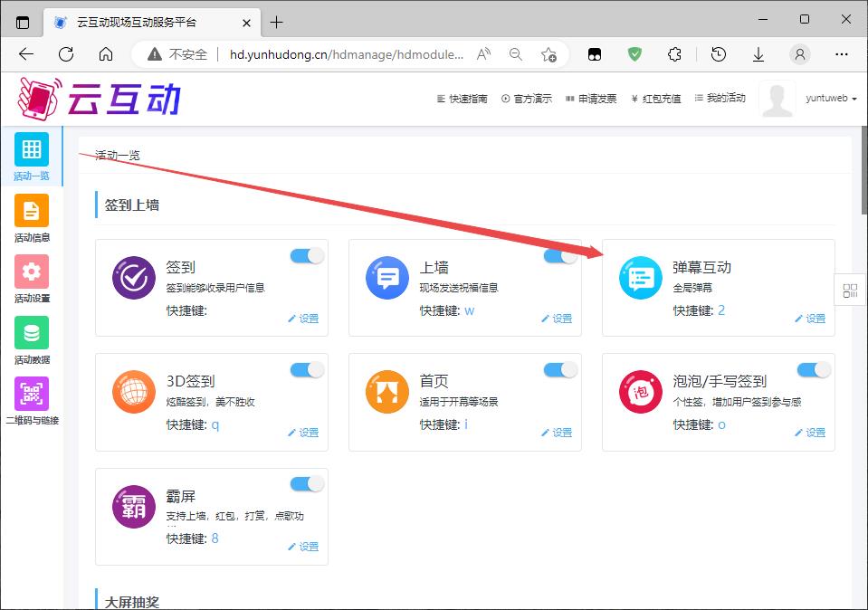Click 设置 link for 首页 module

557,433
